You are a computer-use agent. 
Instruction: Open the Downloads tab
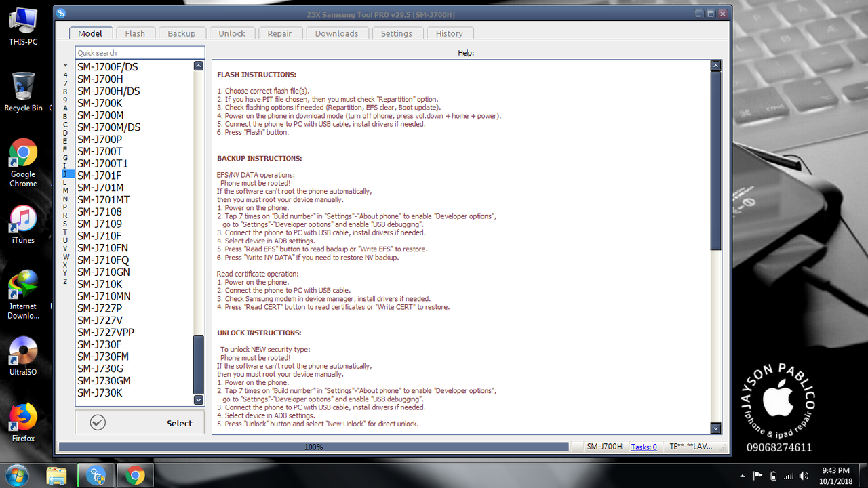coord(336,33)
